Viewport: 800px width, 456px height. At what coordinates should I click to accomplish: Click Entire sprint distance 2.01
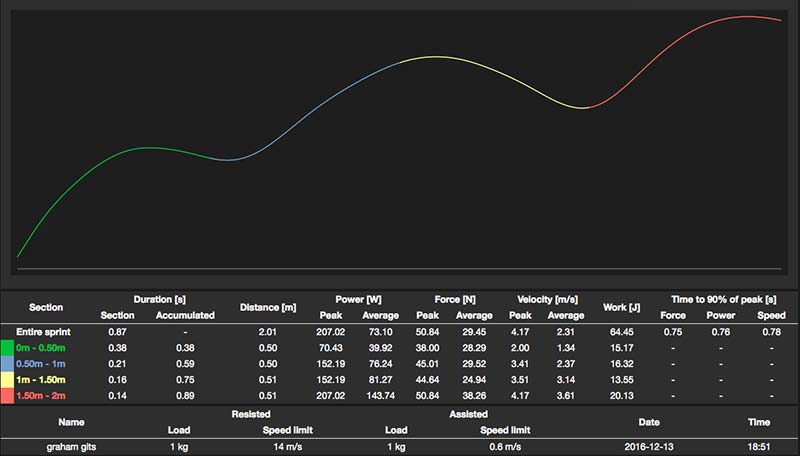click(x=268, y=332)
